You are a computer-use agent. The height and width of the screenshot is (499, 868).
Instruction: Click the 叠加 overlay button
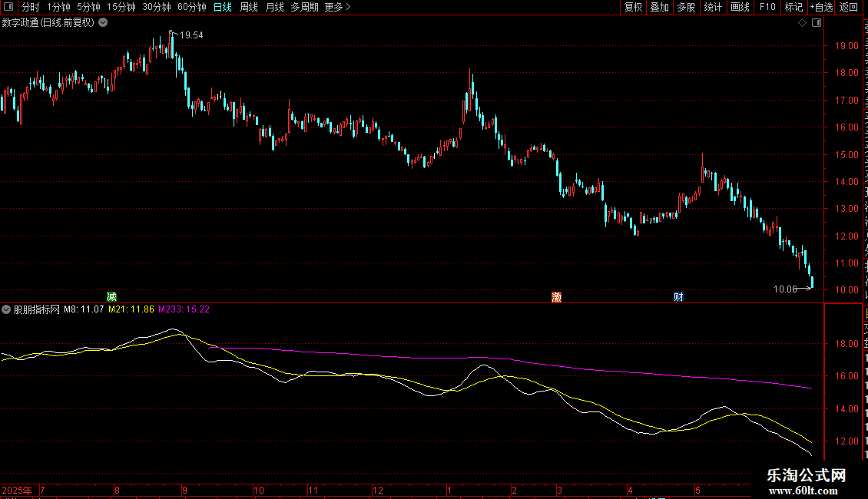pos(659,7)
